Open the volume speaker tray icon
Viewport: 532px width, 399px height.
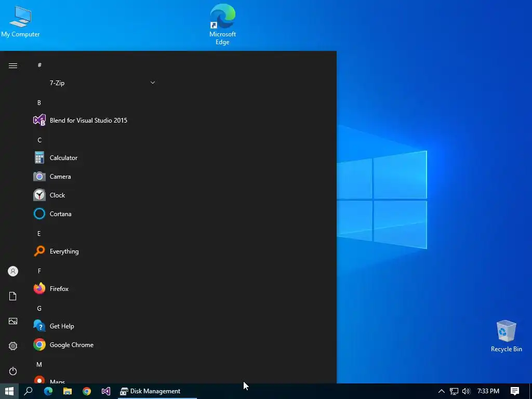[x=466, y=391]
